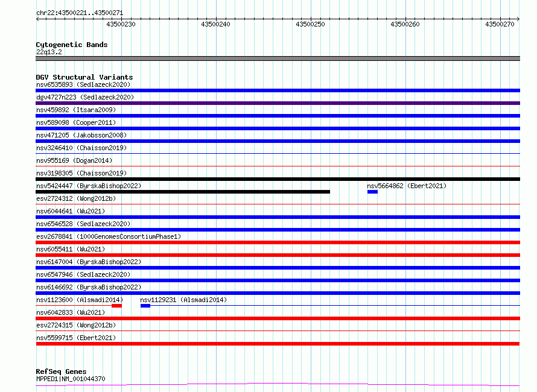Click the purple dgv4727n223 feature bar
The height and width of the screenshot is (392, 537).
click(278, 103)
